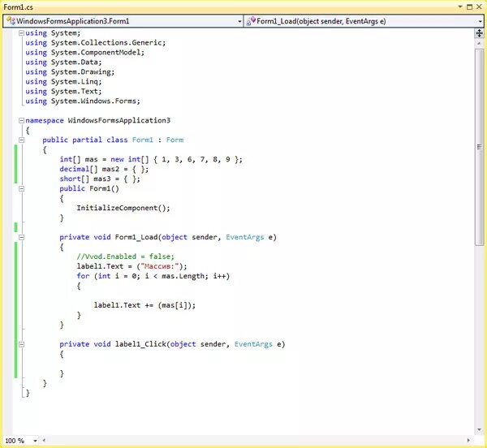Click the line 'using System.Windows.Forms;'
Viewport: 487px width, 448px height.
pyautogui.click(x=83, y=101)
